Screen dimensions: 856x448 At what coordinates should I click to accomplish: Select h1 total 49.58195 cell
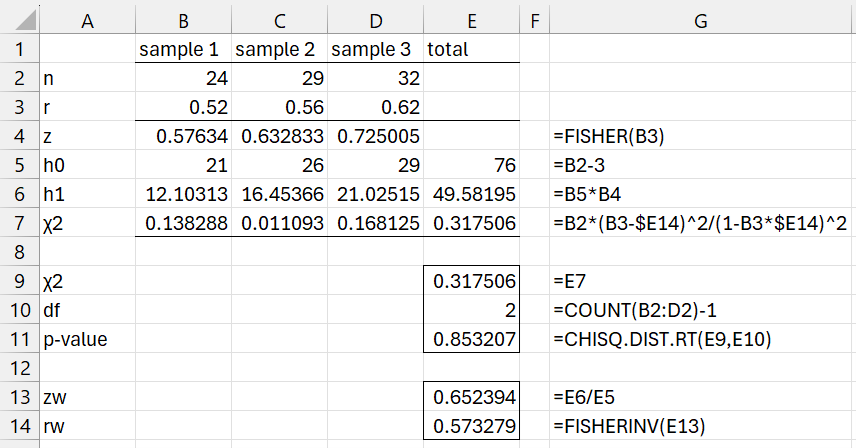(472, 194)
